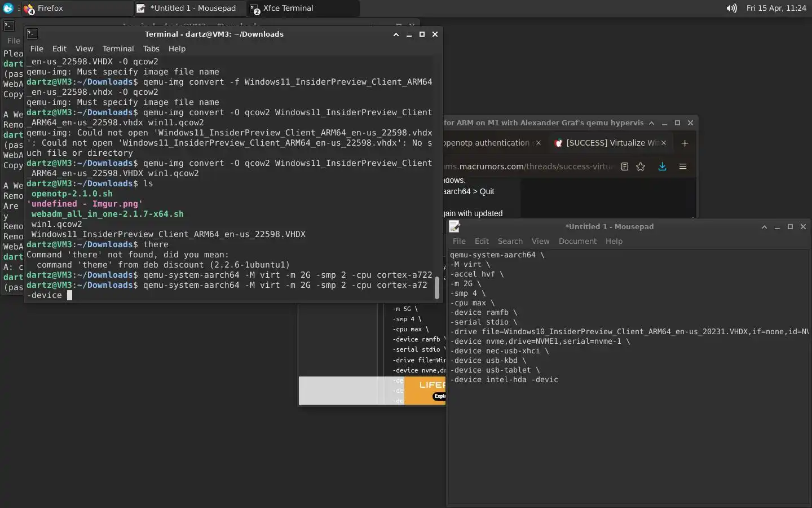Roll up the Mousepad window
The width and height of the screenshot is (812, 508).
(x=764, y=227)
